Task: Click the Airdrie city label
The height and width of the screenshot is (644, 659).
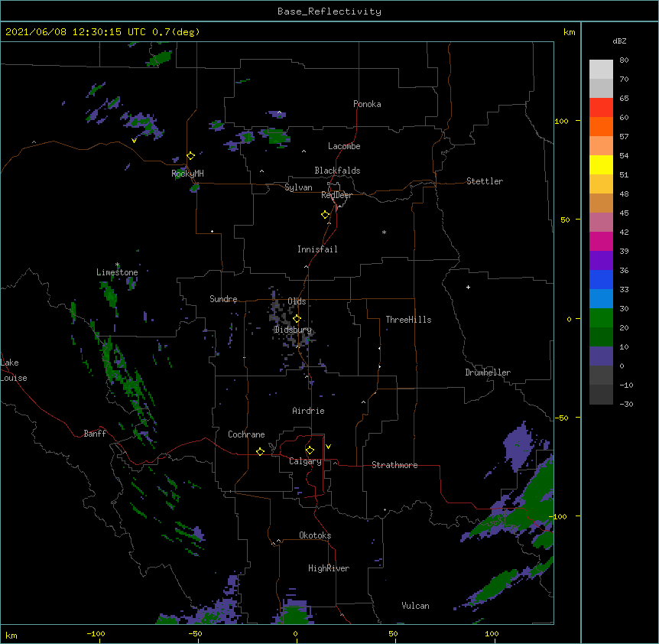Action: tap(309, 411)
